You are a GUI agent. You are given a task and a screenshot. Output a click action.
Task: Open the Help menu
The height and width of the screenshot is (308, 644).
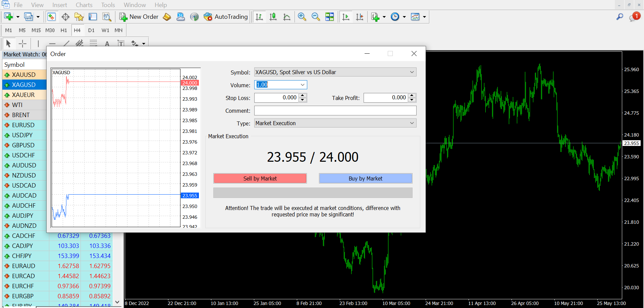[161, 5]
